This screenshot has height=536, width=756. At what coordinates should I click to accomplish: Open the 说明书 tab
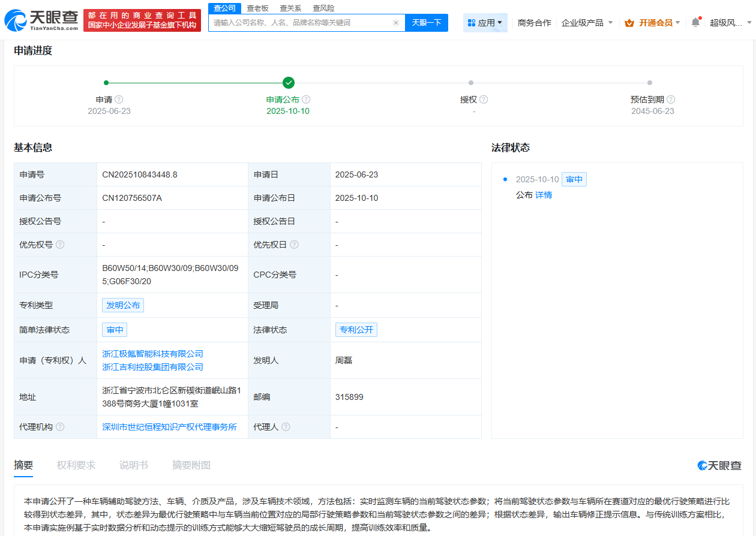tap(134, 465)
